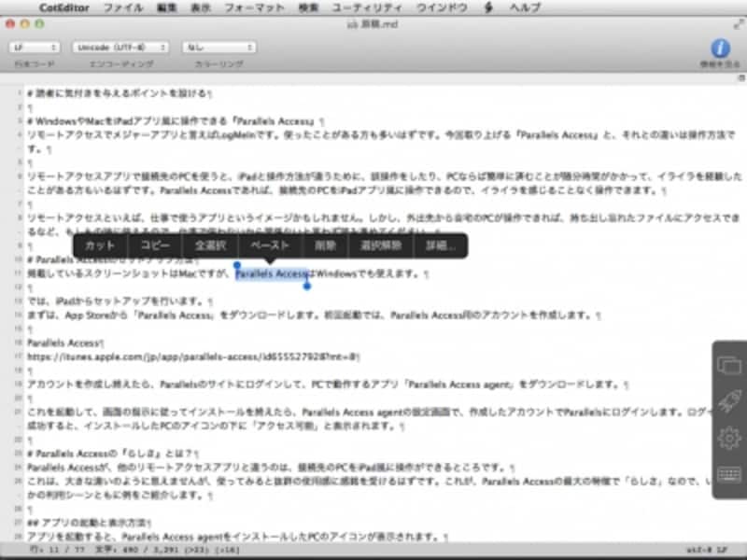Click the green zoom window button
Screen dimensions: 747x560
[x=39, y=24]
